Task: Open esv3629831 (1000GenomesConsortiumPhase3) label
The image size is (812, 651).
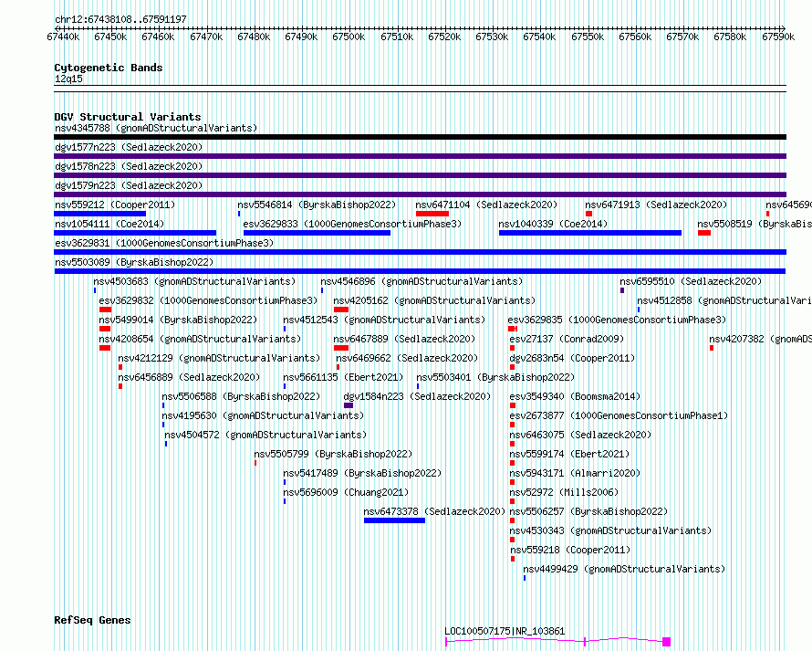Action: click(164, 243)
